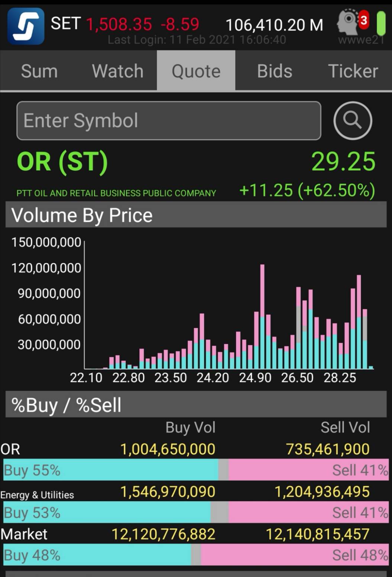Tap the SET index value 1,508.35

[119, 25]
